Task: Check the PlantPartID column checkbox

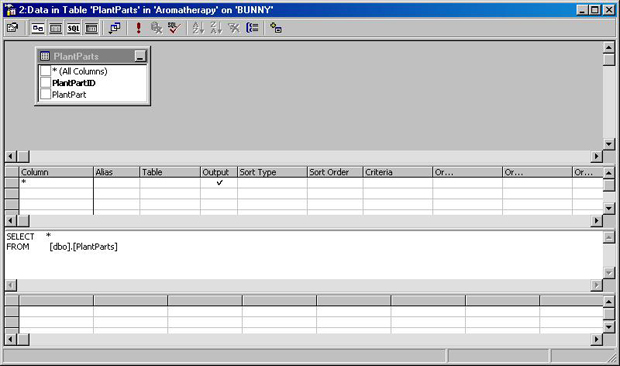Action: 45,83
